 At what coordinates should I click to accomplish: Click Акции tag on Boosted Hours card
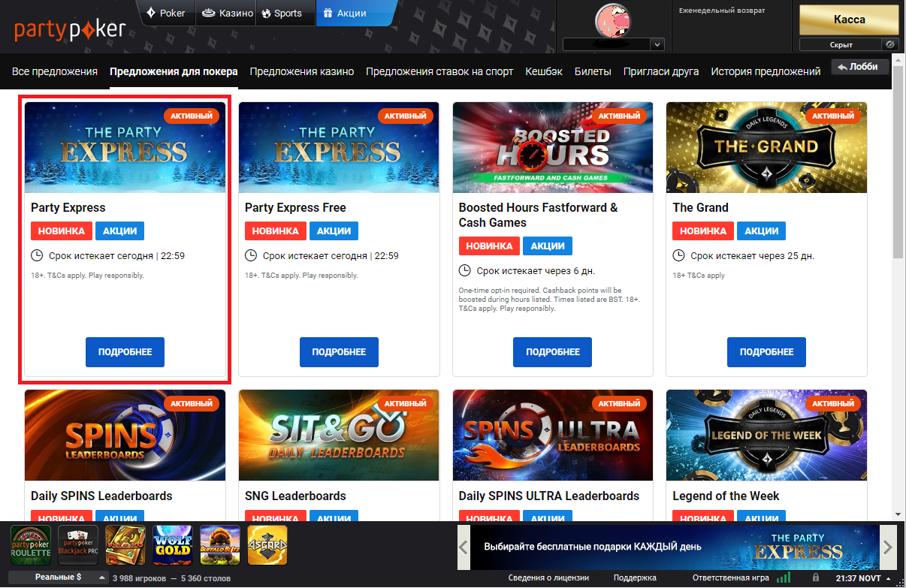point(548,246)
